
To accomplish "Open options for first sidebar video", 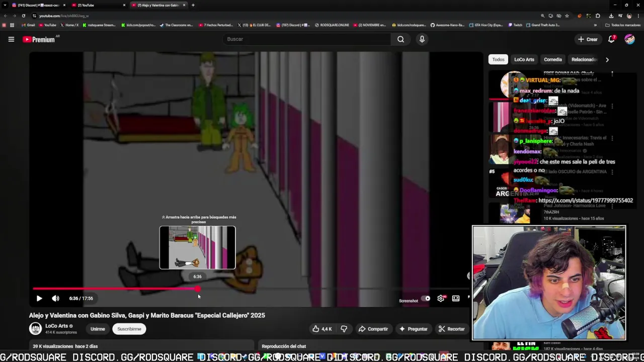I will (x=612, y=74).
